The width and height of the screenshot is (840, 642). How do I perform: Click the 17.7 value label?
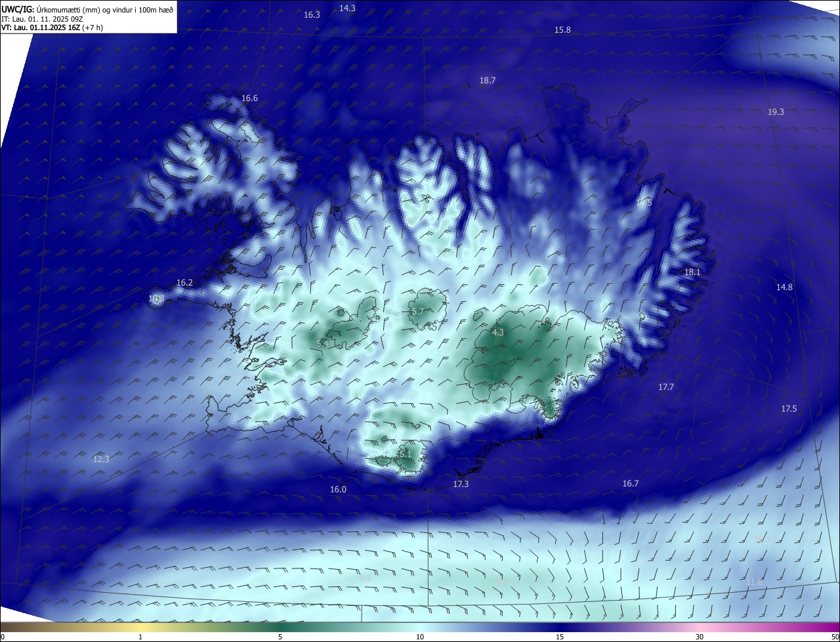[666, 387]
